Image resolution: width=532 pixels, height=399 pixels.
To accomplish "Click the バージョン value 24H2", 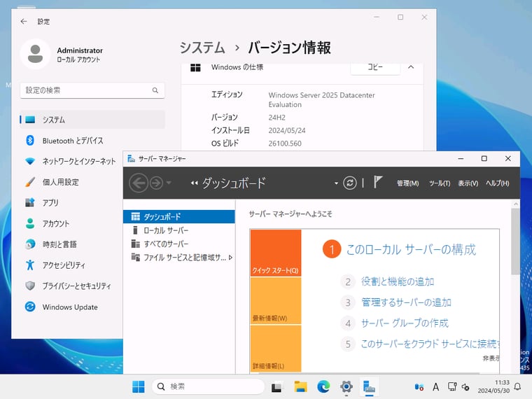I will click(277, 118).
